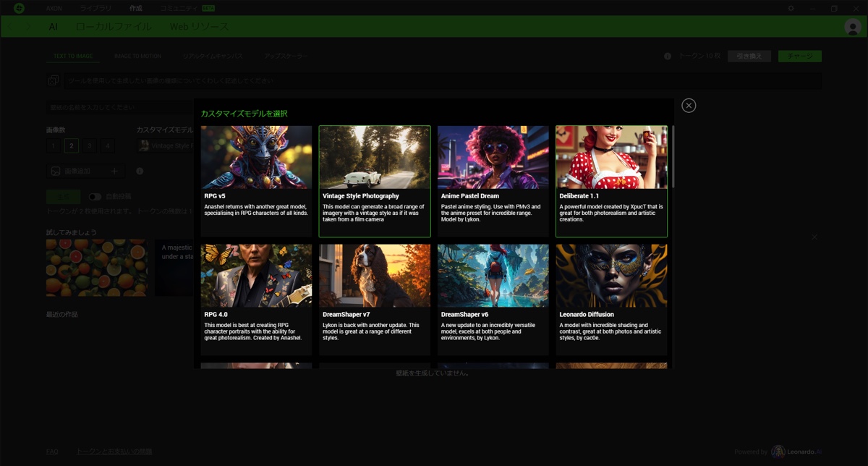Toggle the 自動投稿 switch
The image size is (868, 466).
(95, 196)
